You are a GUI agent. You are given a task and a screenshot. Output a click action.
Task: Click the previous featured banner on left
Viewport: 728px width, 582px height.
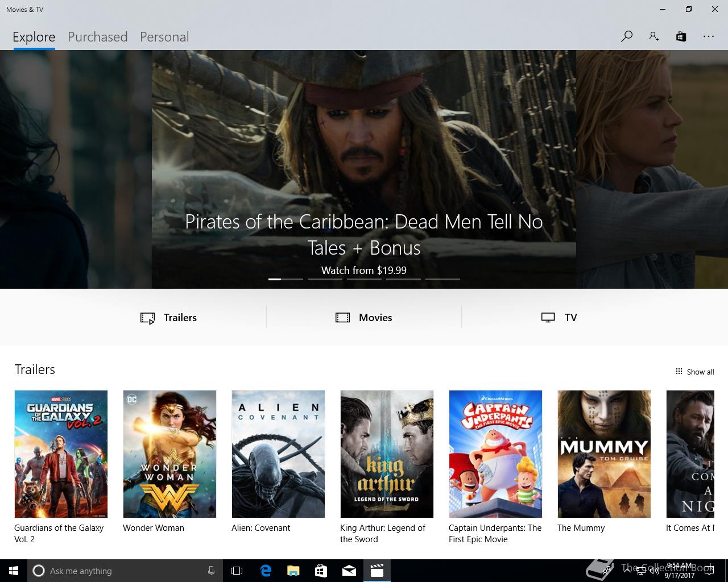click(x=76, y=169)
